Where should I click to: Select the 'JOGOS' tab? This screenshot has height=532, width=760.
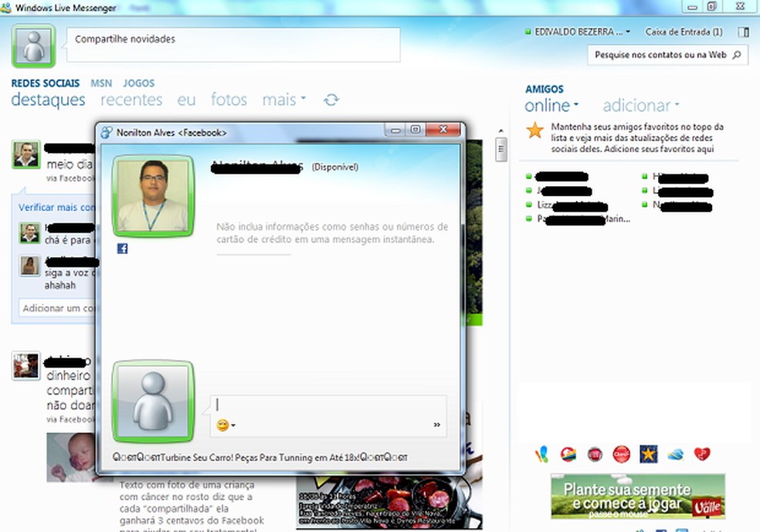coord(138,83)
